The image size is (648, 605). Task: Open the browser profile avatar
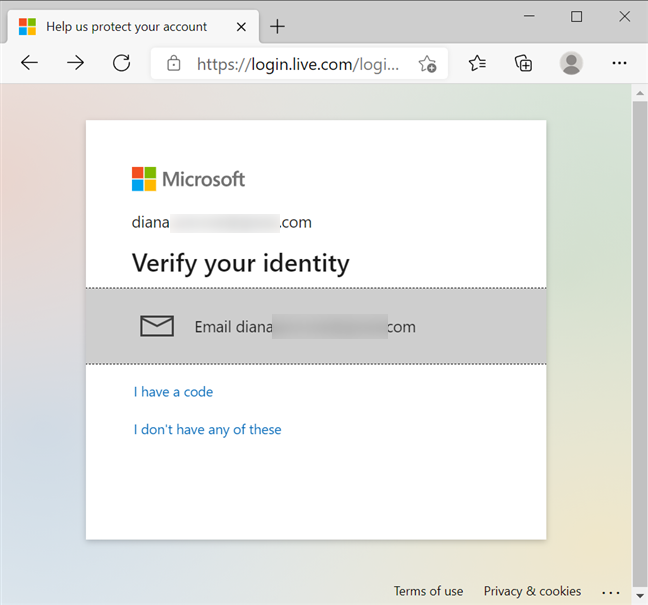571,63
